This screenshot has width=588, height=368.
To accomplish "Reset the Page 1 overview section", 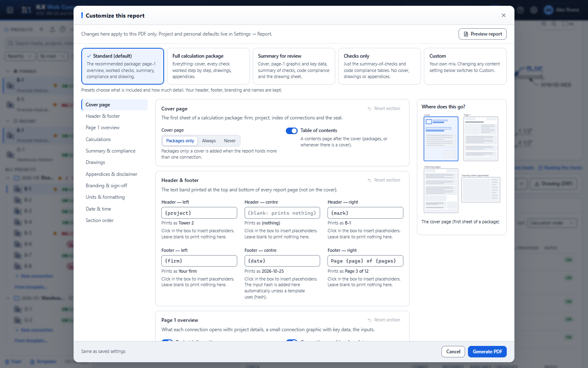I will click(384, 320).
